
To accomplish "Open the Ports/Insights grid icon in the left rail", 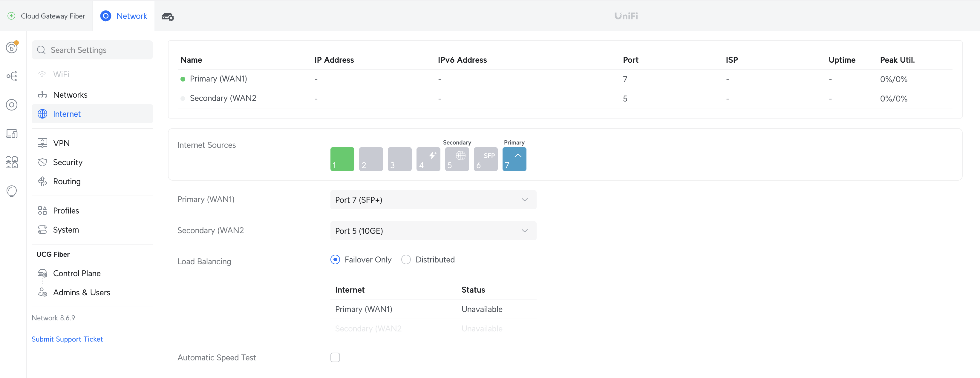I will click(12, 162).
